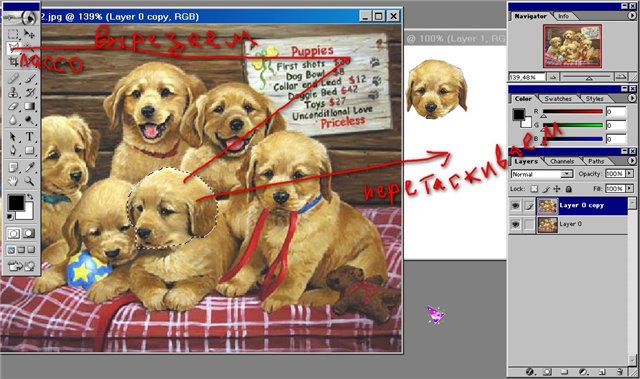Open the Navigator palette menu arrow

(x=631, y=16)
